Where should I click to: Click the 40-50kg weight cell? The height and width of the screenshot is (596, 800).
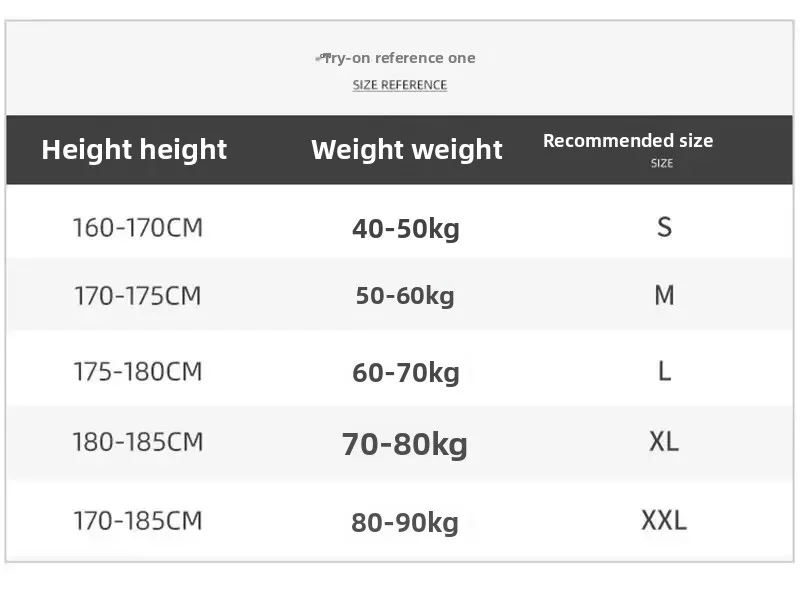pyautogui.click(x=405, y=229)
